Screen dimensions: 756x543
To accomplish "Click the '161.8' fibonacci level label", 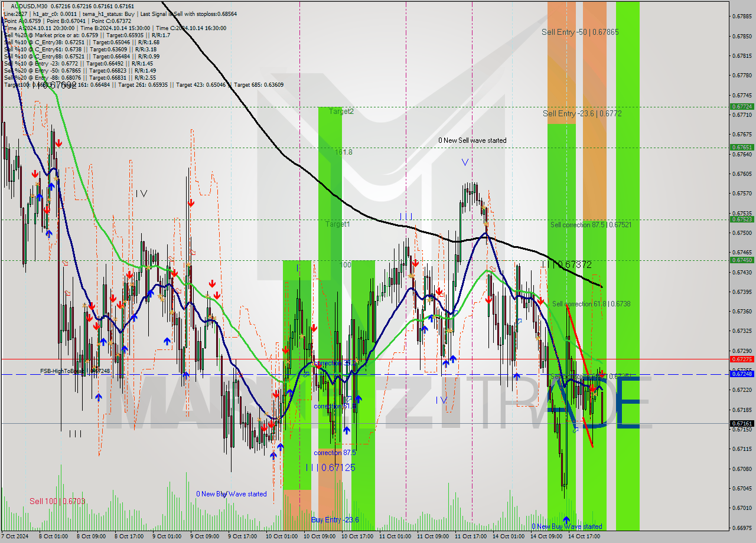I will [x=344, y=152].
